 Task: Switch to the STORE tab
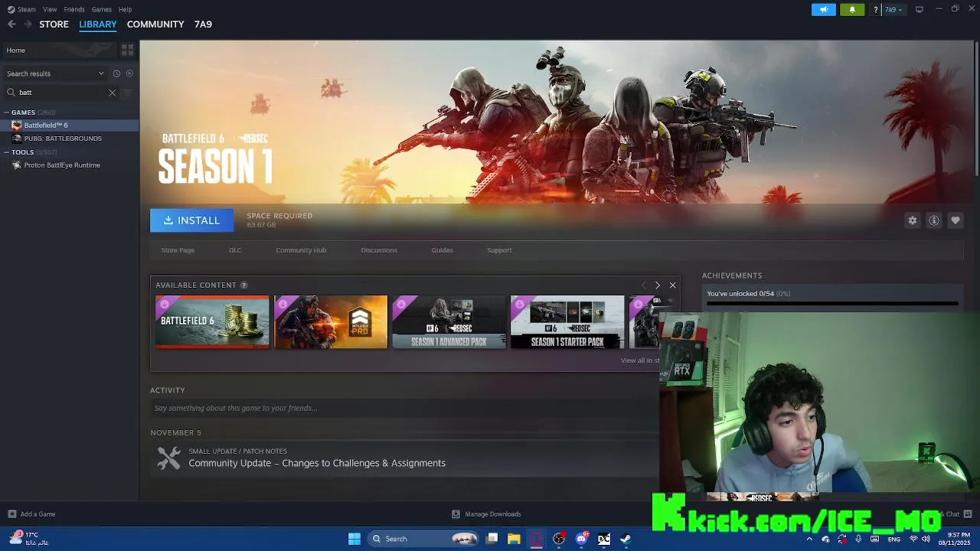point(54,24)
